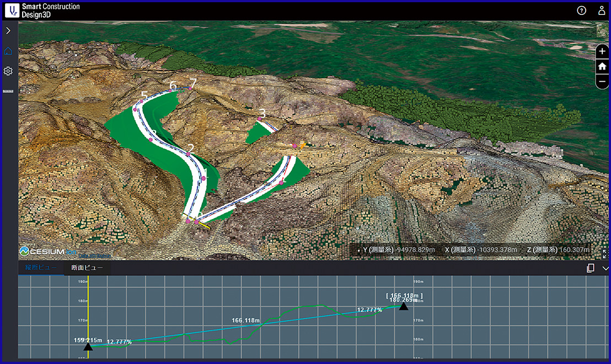This screenshot has width=611, height=364.
Task: Expand the left sidebar with the arrow
Action: pyautogui.click(x=8, y=31)
